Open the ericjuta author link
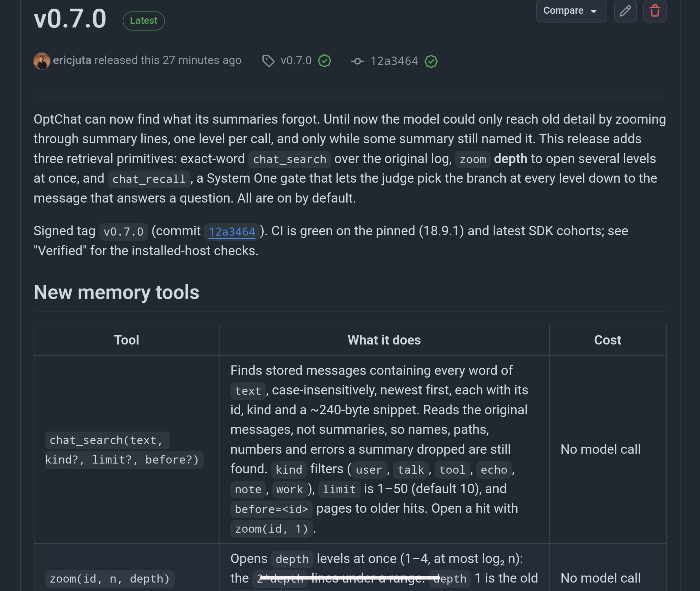 click(x=72, y=60)
